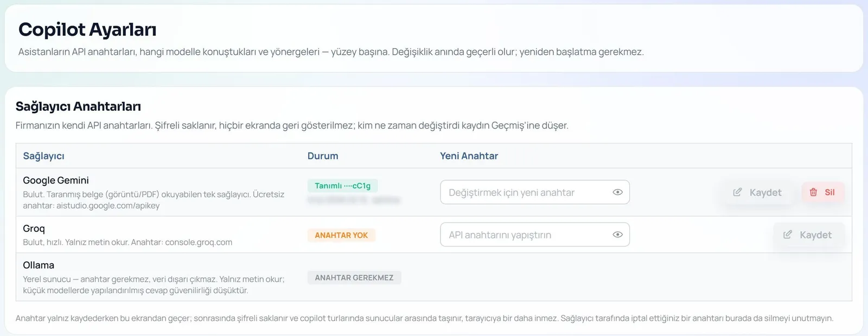Viewport: 868px width, 336px height.
Task: Click description starting 'Firmanızın kendi API anahtarları'
Action: (x=292, y=125)
